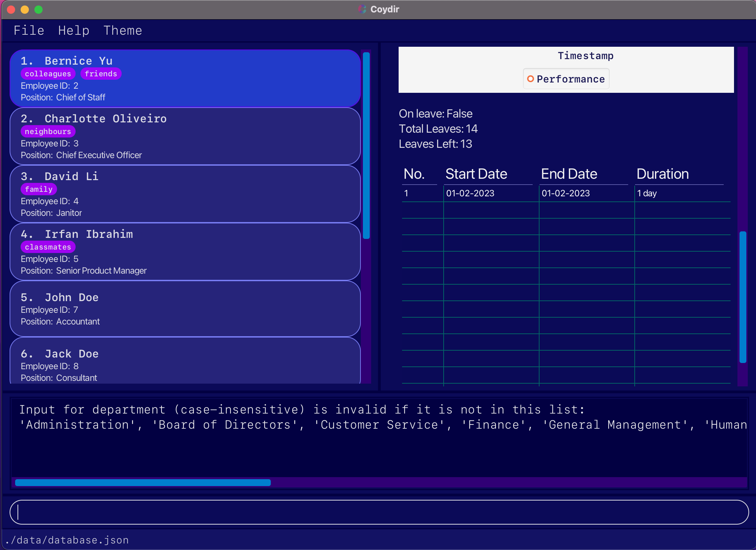Open the Help menu
The image size is (756, 550).
point(74,31)
